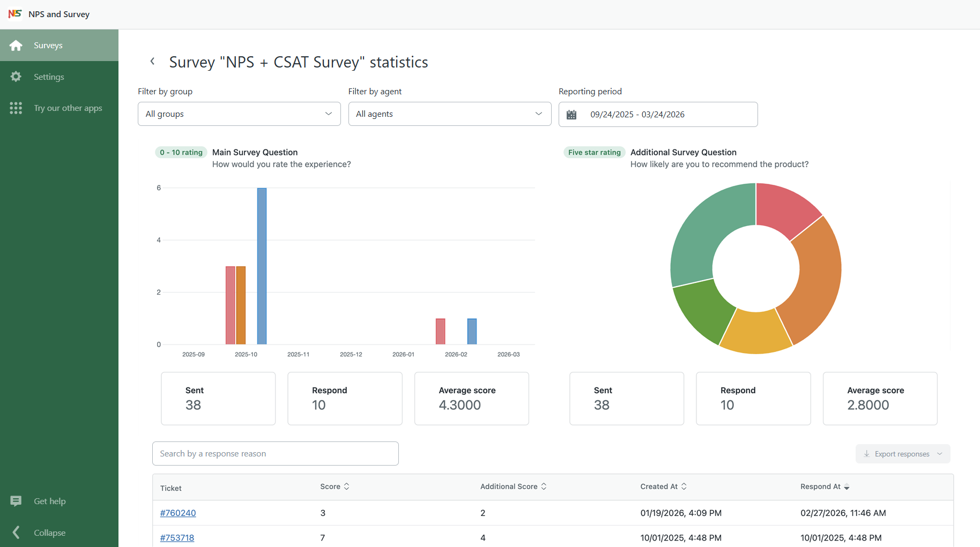
Task: Click the calendar icon in Reporting period
Action: (571, 114)
